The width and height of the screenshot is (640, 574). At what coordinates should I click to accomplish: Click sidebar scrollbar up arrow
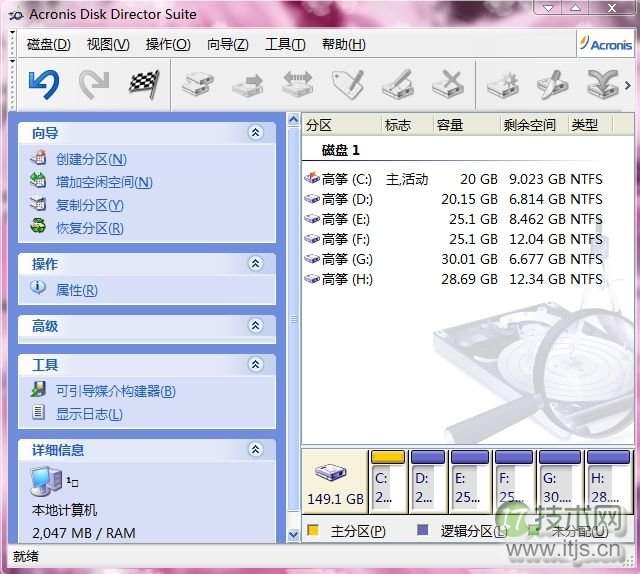click(x=293, y=120)
